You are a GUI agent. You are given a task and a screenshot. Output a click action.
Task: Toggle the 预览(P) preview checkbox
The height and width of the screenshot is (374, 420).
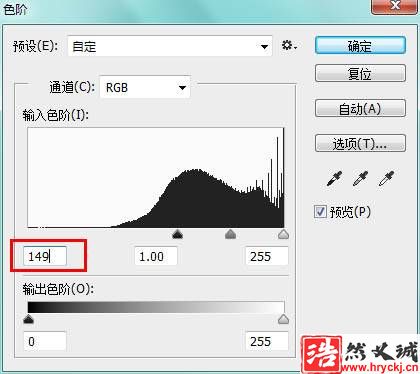[320, 212]
